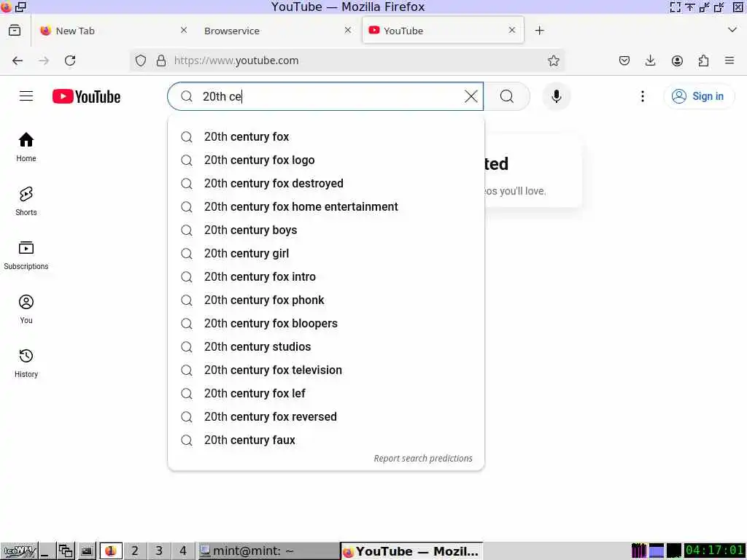The width and height of the screenshot is (747, 560).
Task: Open the You section in sidebar
Action: (26, 309)
